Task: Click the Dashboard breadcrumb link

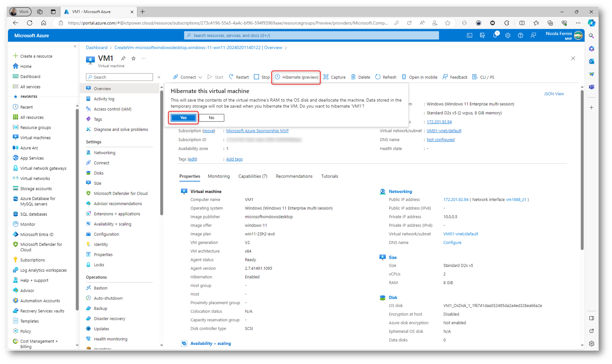Action: pos(97,47)
